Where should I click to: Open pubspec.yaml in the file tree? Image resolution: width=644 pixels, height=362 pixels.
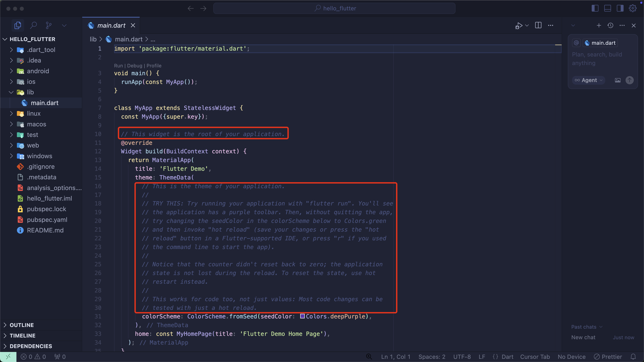coord(47,220)
